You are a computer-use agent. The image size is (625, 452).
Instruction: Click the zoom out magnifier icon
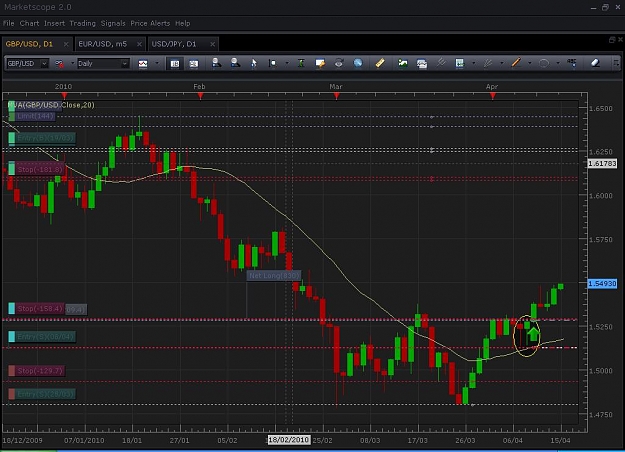tap(235, 63)
